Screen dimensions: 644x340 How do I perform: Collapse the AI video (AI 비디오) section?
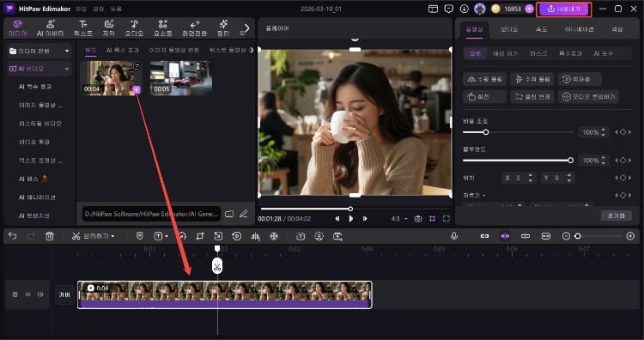(39, 69)
